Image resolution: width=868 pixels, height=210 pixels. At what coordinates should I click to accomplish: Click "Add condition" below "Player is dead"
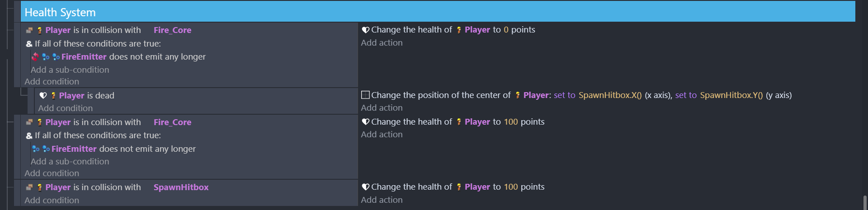[x=65, y=108]
